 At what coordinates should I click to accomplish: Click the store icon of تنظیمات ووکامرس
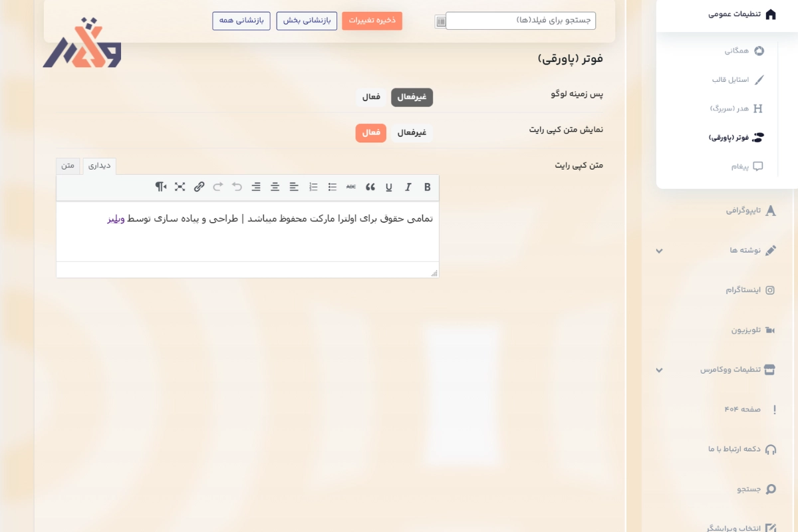tap(770, 370)
